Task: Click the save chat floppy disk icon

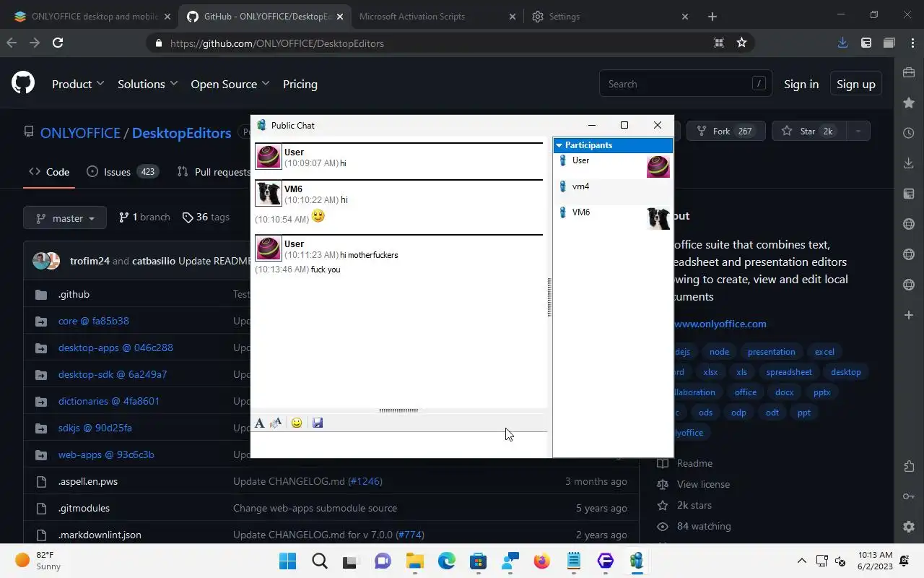Action: tap(318, 423)
